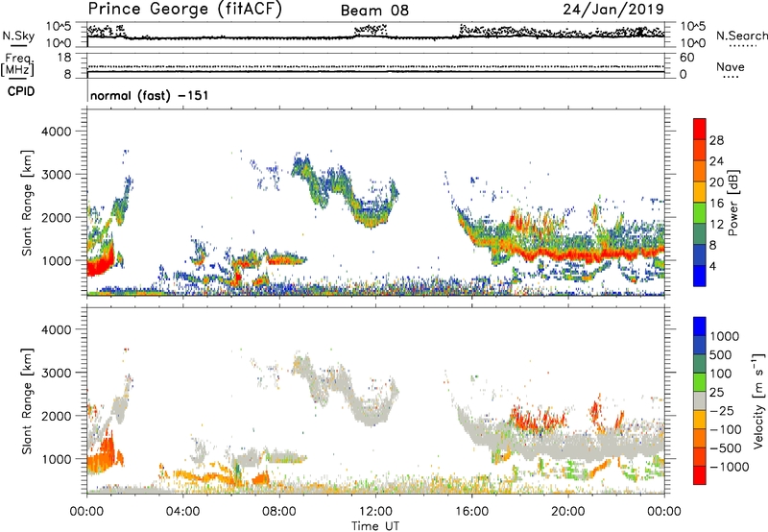Click the 'Nave' legend label
Screen dimensions: 768x532
pyautogui.click(x=731, y=66)
